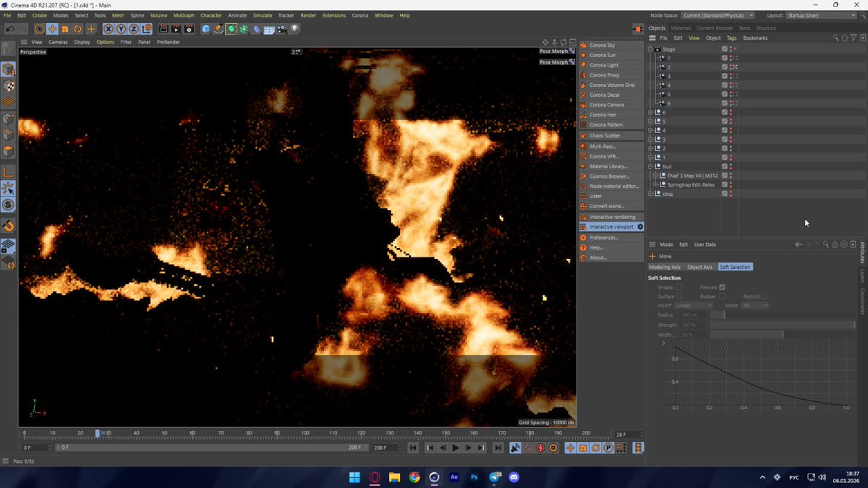Screen dimensions: 868x488
Task: Open the MoGraph menu
Action: coord(184,15)
